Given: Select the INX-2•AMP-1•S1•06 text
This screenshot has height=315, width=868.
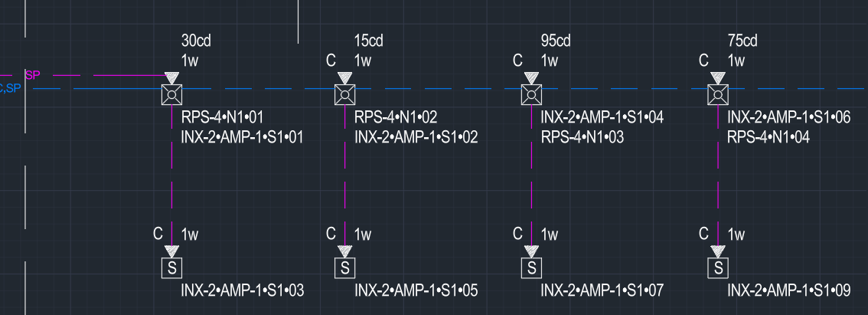Looking at the screenshot, I should tap(789, 117).
